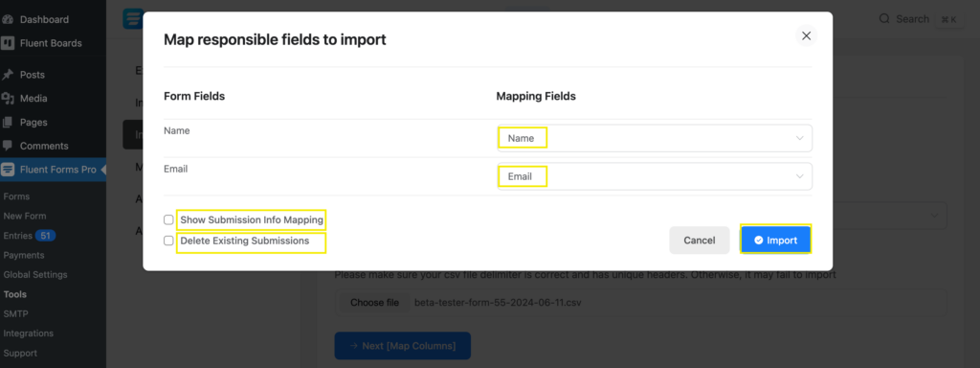Open the Email mapping field dropdown
Viewport: 980px width, 368px height.
tap(655, 176)
